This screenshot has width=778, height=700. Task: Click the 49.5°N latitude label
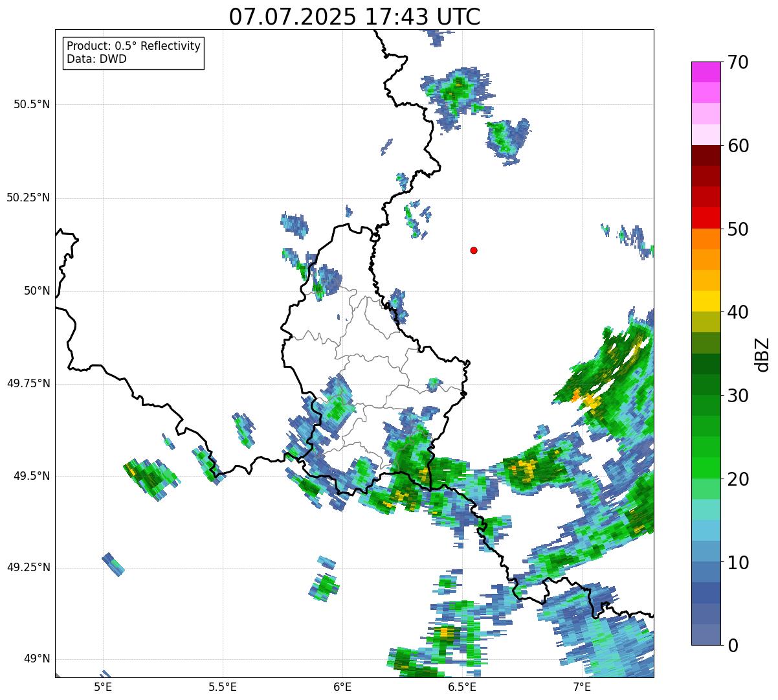32,476
